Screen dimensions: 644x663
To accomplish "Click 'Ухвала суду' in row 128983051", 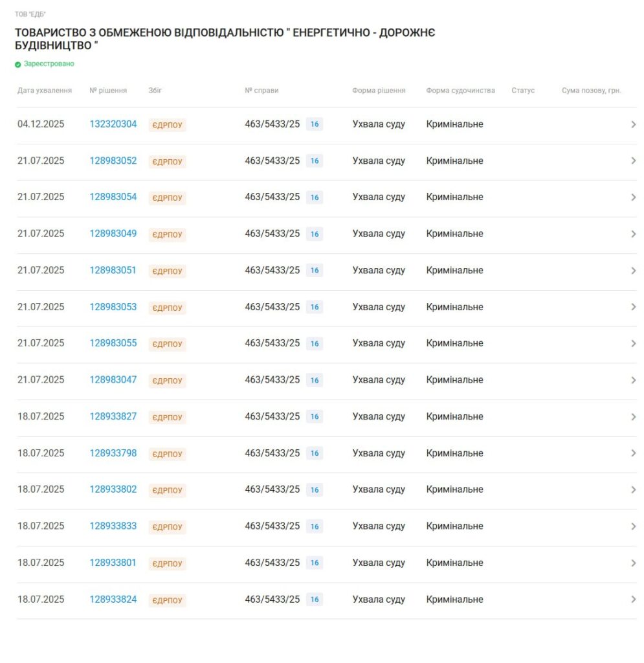I will pos(379,270).
